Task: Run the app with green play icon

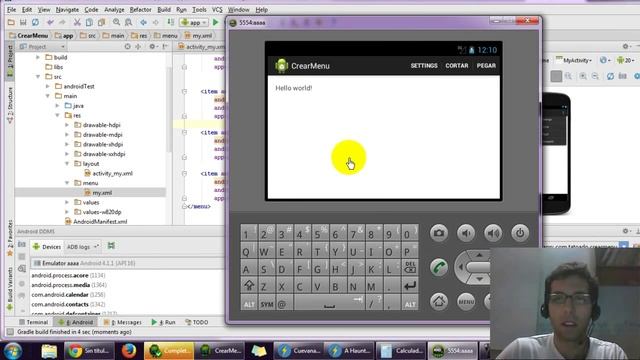Action: coord(216,22)
